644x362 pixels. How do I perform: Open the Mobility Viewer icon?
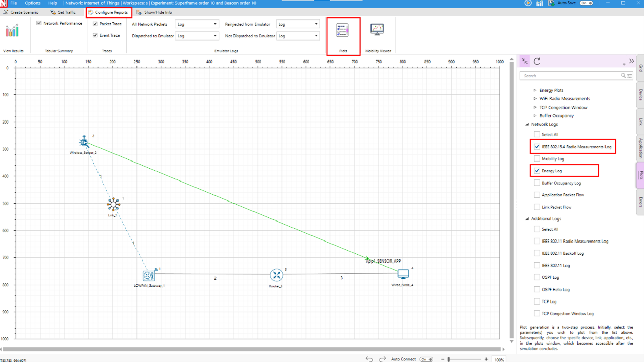point(377,30)
